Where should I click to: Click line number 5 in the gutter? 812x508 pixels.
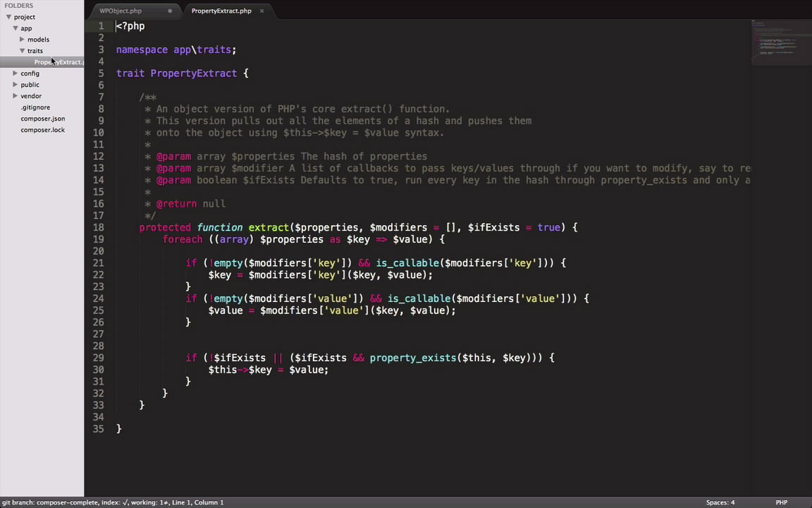click(101, 73)
